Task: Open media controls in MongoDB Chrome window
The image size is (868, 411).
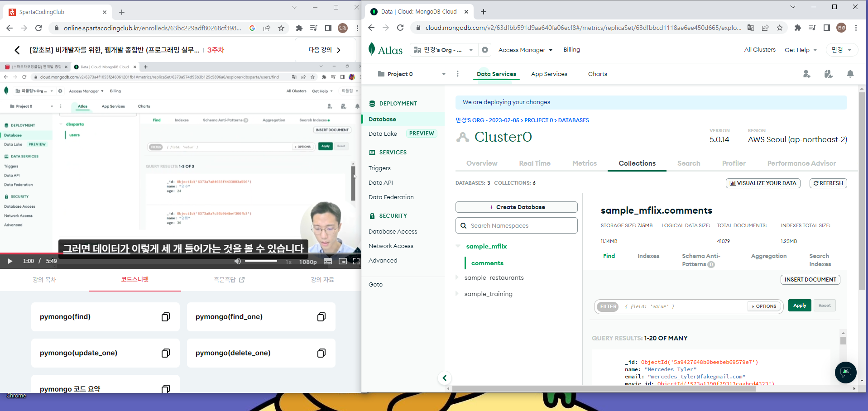Action: [x=812, y=28]
